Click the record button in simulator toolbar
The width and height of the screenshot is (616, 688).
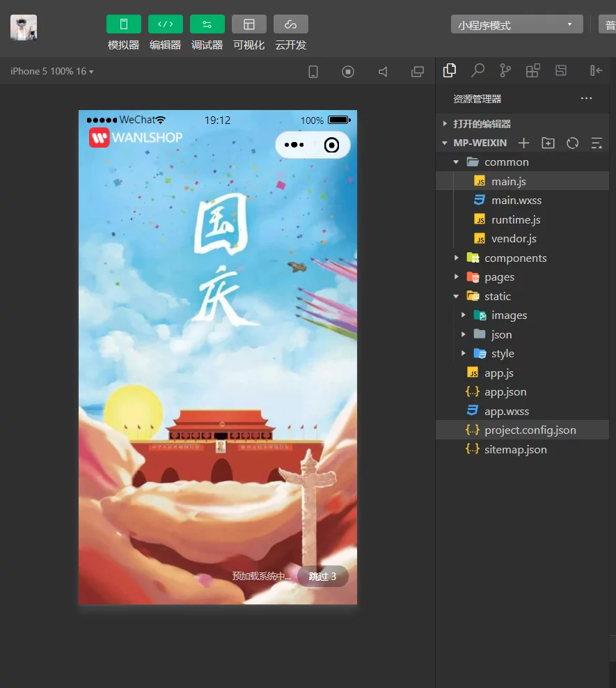[x=348, y=72]
